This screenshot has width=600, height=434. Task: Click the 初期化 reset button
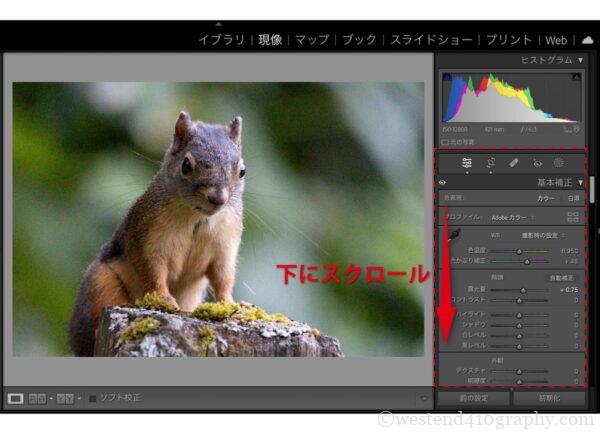click(x=549, y=398)
